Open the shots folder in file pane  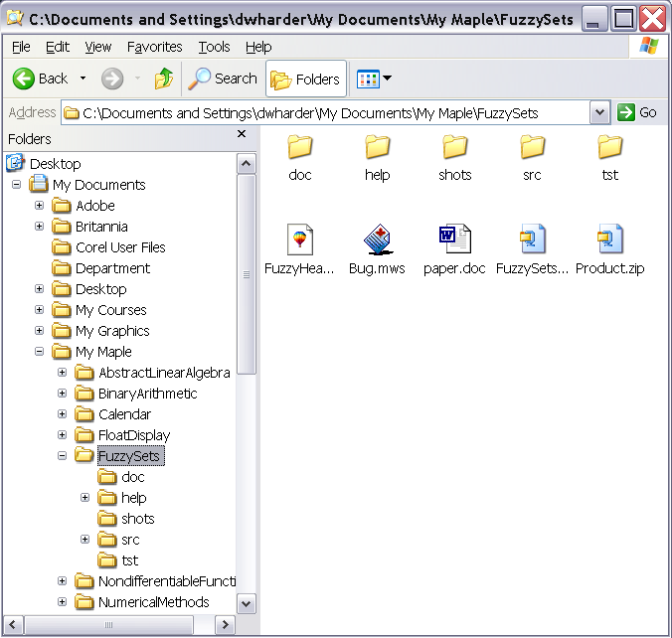tap(454, 148)
